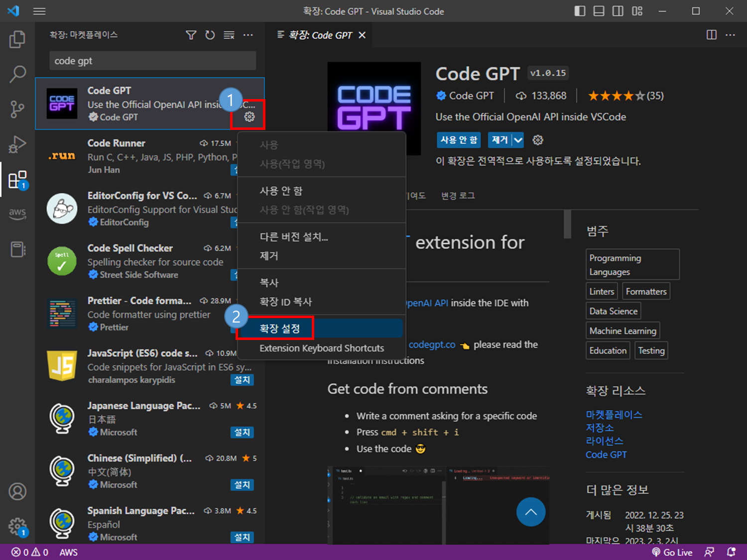The width and height of the screenshot is (747, 560).
Task: Click the Testing category tag
Action: (651, 350)
